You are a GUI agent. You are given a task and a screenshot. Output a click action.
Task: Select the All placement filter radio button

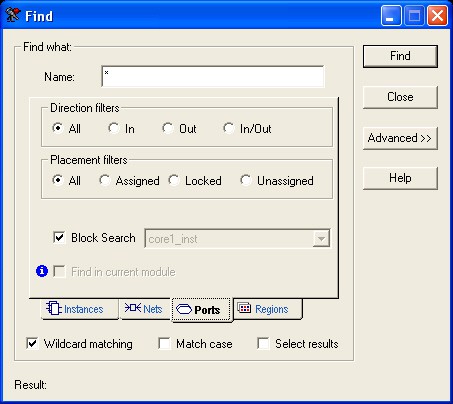pyautogui.click(x=58, y=180)
